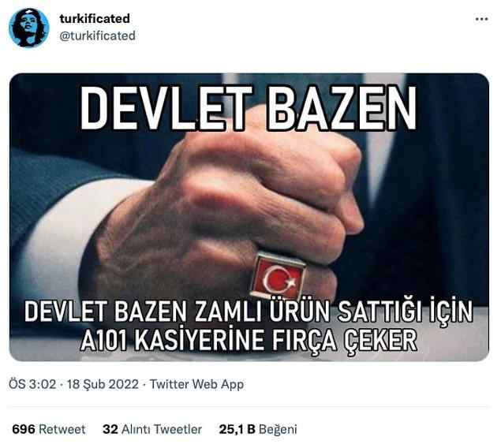Click the 696 retweet count number

[24, 429]
